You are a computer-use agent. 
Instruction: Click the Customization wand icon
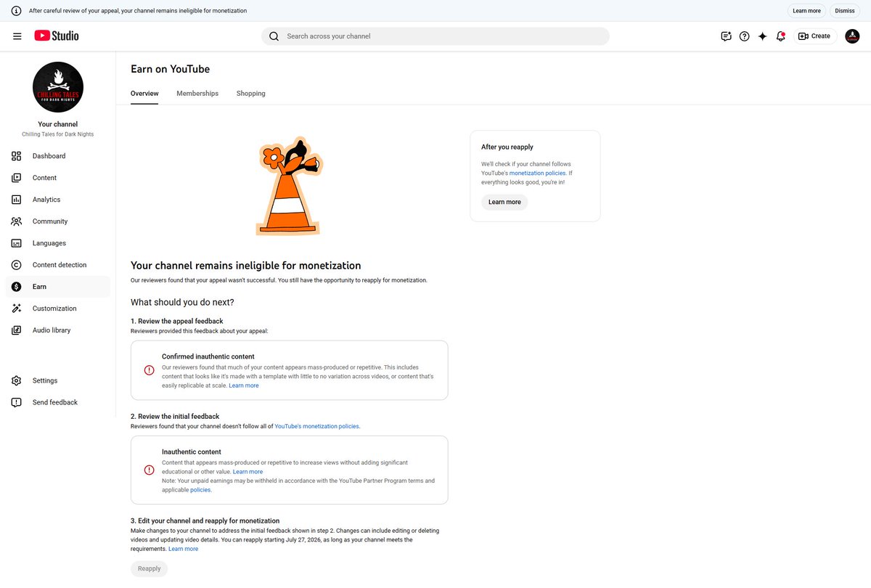pyautogui.click(x=17, y=309)
